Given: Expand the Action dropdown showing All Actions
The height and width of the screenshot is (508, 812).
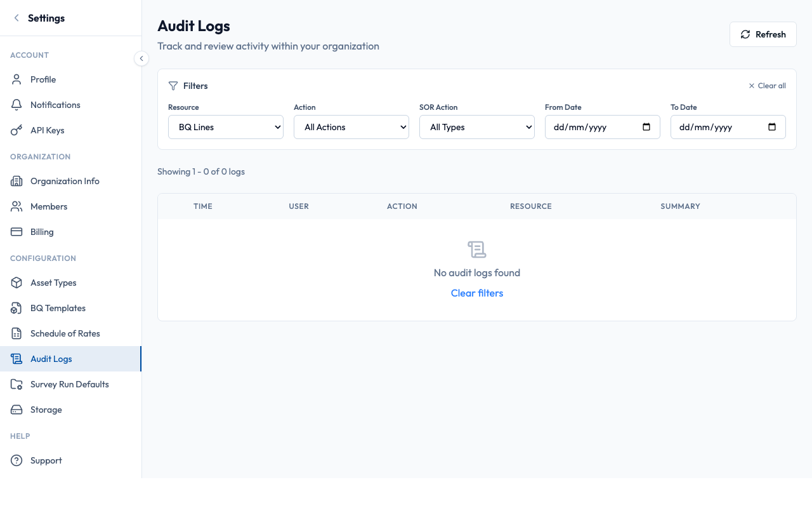Looking at the screenshot, I should (351, 127).
